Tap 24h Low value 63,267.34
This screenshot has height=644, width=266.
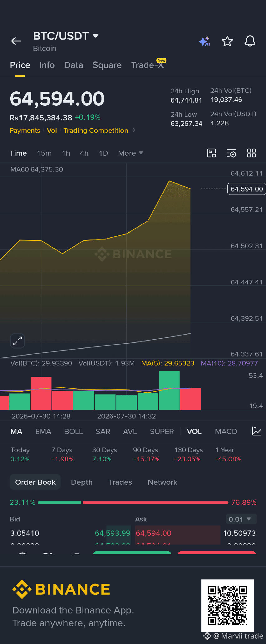click(x=186, y=123)
